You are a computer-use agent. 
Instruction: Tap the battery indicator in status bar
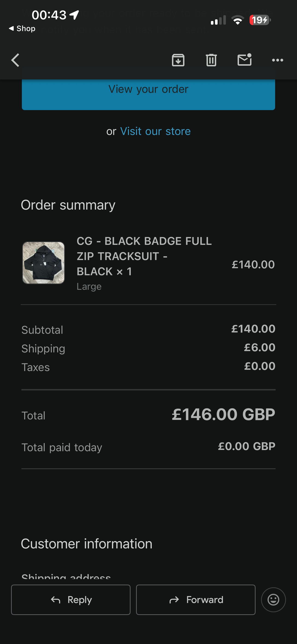coord(260,20)
